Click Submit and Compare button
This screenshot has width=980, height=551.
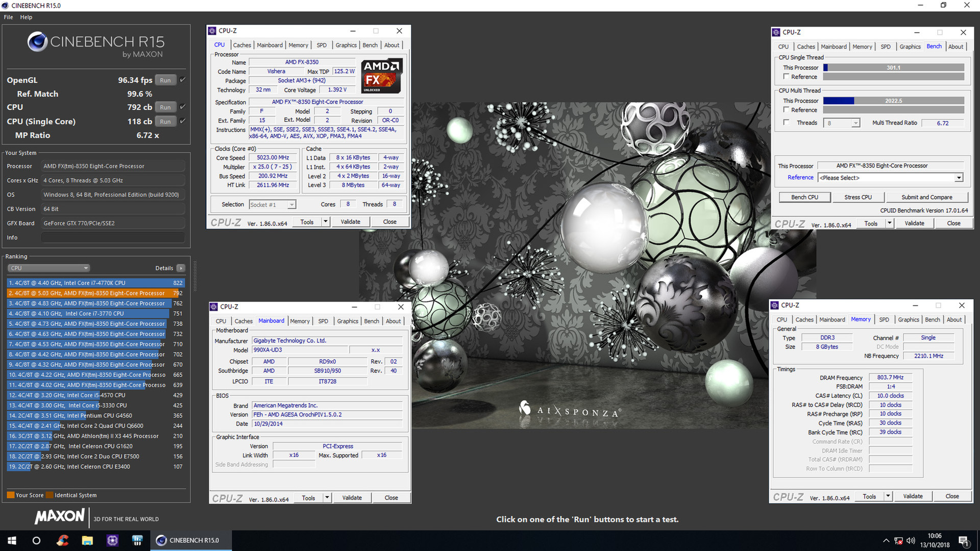tap(926, 197)
